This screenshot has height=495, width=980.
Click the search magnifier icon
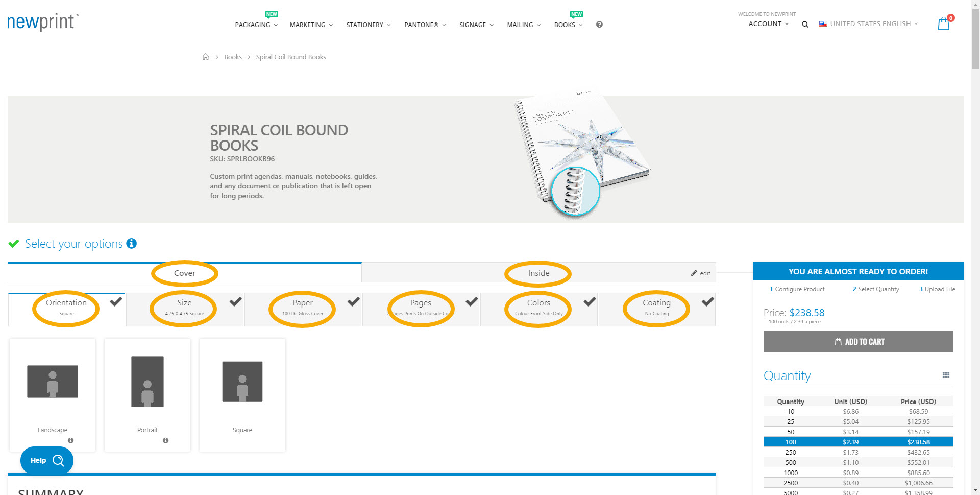click(805, 24)
